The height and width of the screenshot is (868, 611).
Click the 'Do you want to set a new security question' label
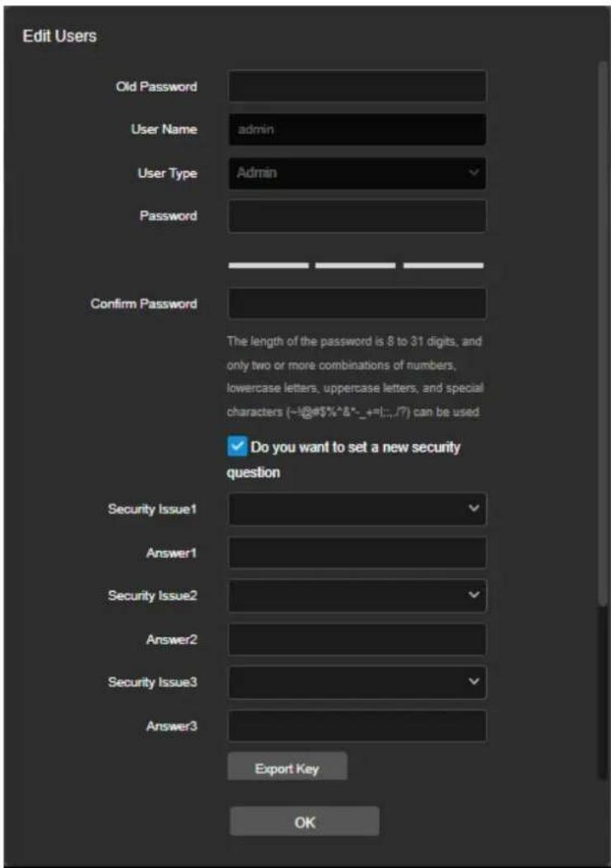tap(343, 459)
